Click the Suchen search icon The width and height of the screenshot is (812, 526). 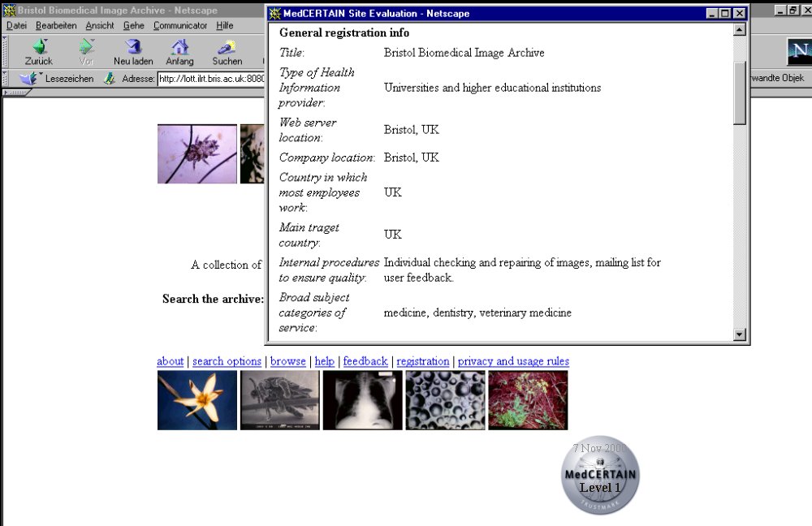tap(227, 47)
